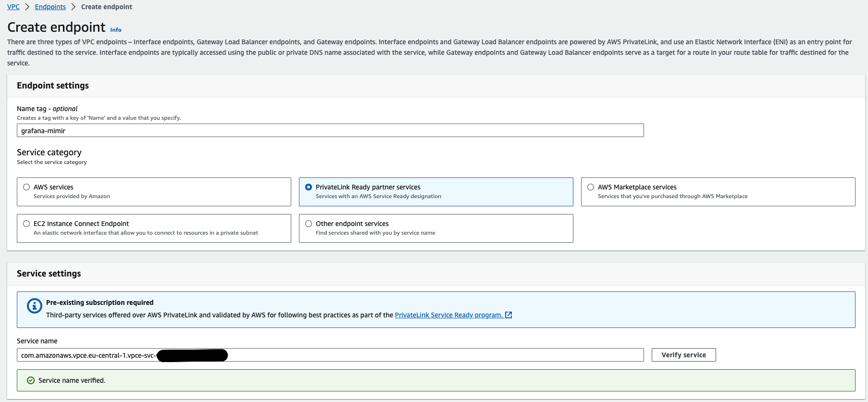The height and width of the screenshot is (402, 868).
Task: Choose Other endpoint services radio button
Action: tap(309, 224)
